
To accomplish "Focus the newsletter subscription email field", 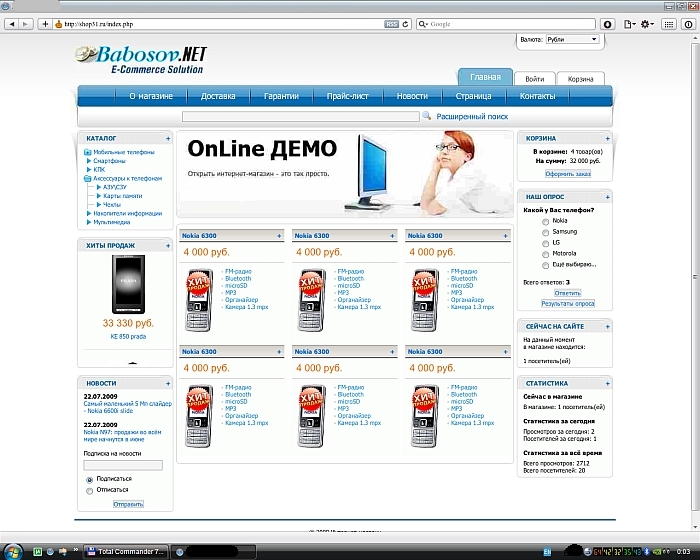I will (123, 465).
